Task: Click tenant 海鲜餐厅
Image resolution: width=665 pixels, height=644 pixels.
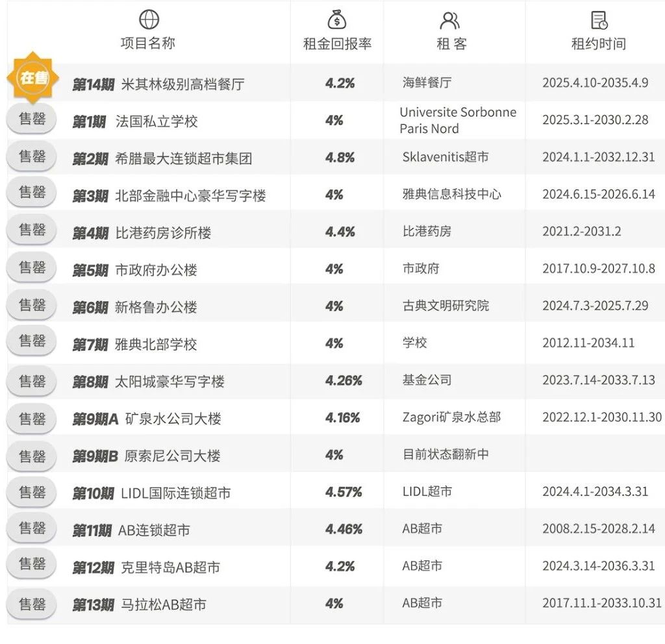Action: click(427, 82)
